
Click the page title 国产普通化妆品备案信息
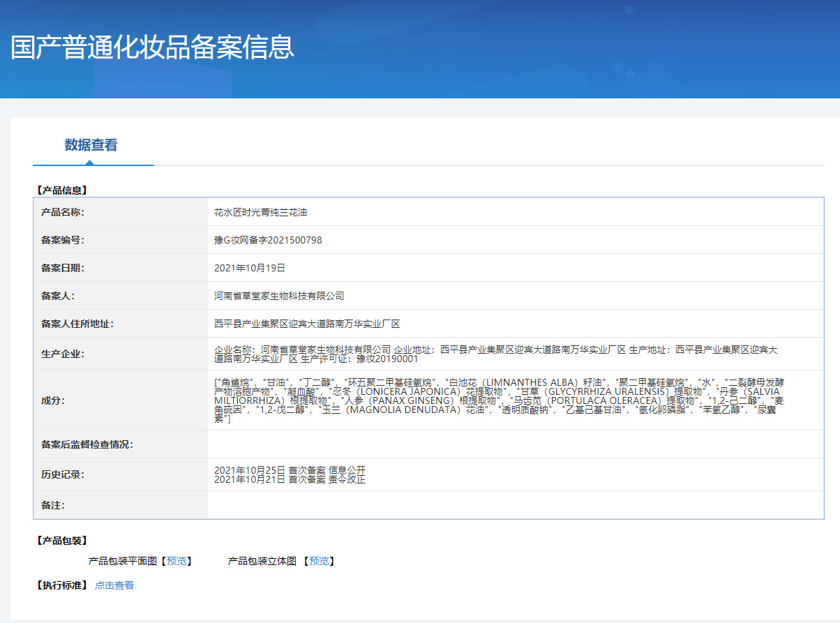click(152, 46)
